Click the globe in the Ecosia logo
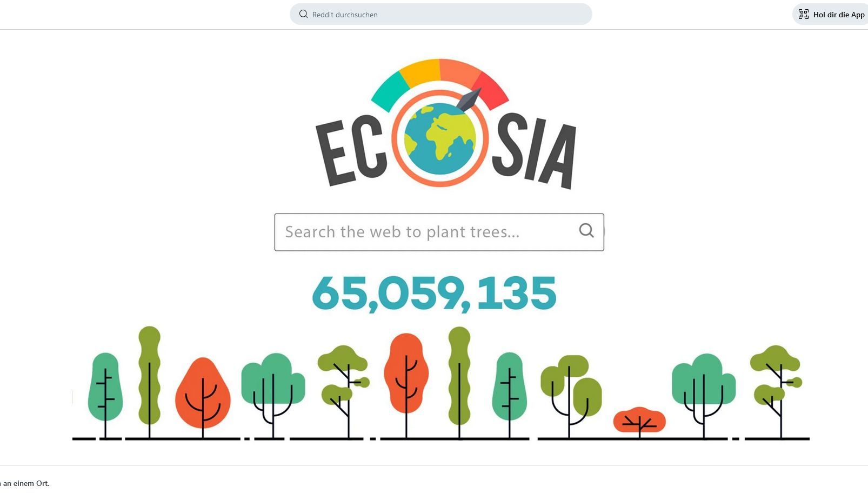This screenshot has height=500, width=868. 440,139
